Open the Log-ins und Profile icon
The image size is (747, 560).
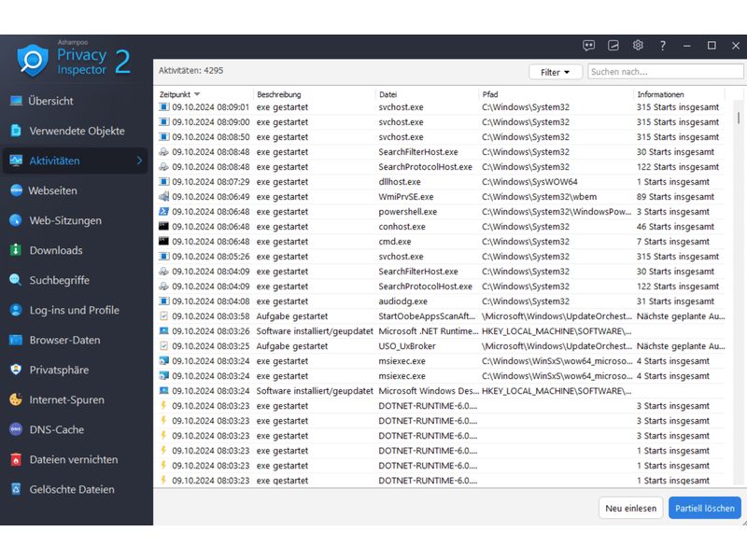point(16,310)
